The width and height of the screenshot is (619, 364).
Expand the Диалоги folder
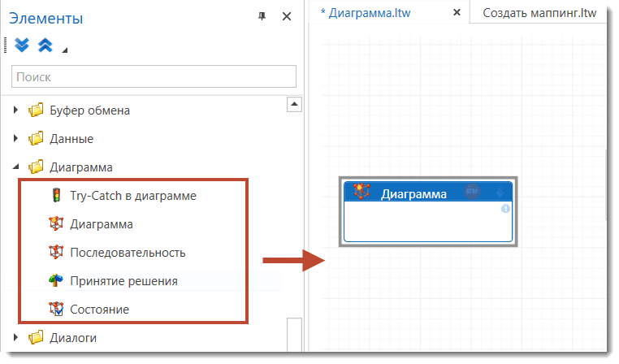(x=16, y=336)
